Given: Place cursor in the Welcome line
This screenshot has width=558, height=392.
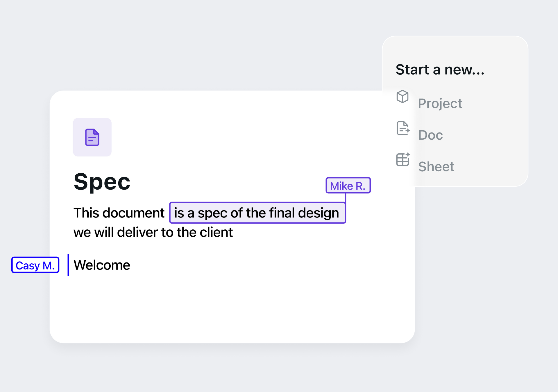Looking at the screenshot, I should coord(102,265).
